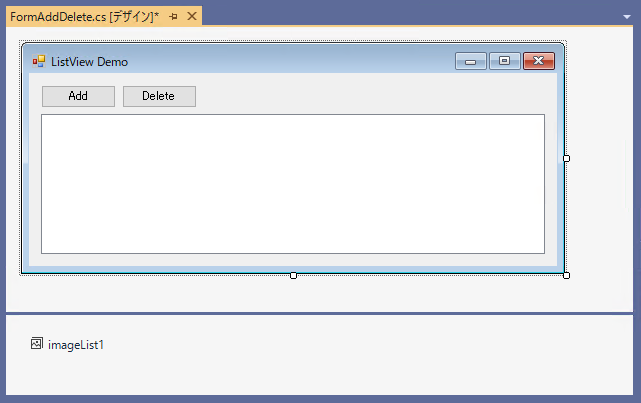Open the document tab list dropdown arrow
Image resolution: width=641 pixels, height=403 pixels.
pyautogui.click(x=627, y=17)
